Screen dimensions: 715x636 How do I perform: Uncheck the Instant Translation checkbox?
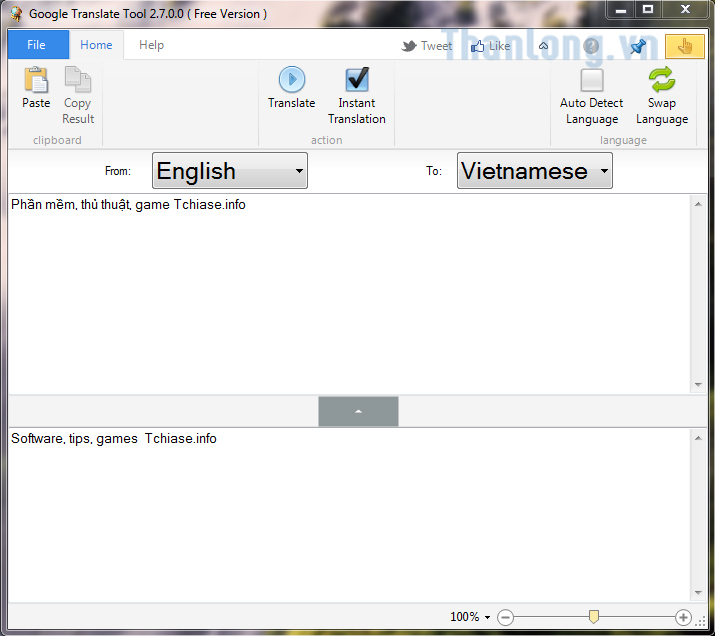(357, 80)
